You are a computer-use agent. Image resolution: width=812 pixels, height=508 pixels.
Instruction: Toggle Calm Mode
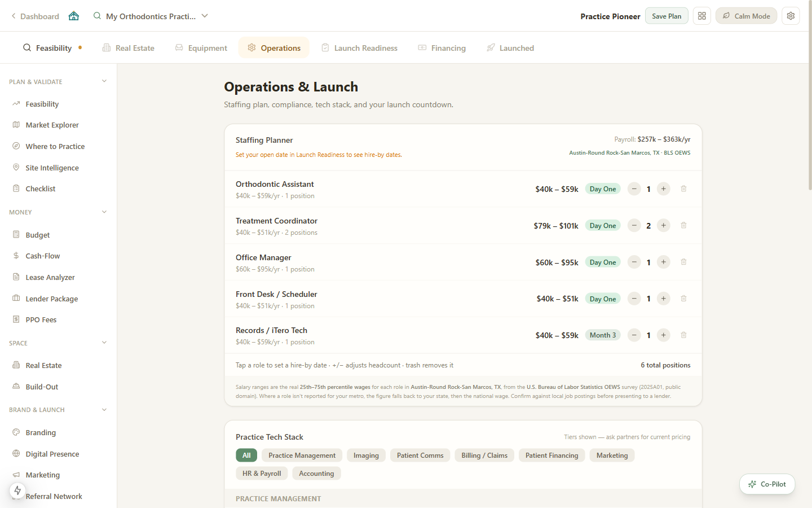pyautogui.click(x=746, y=16)
